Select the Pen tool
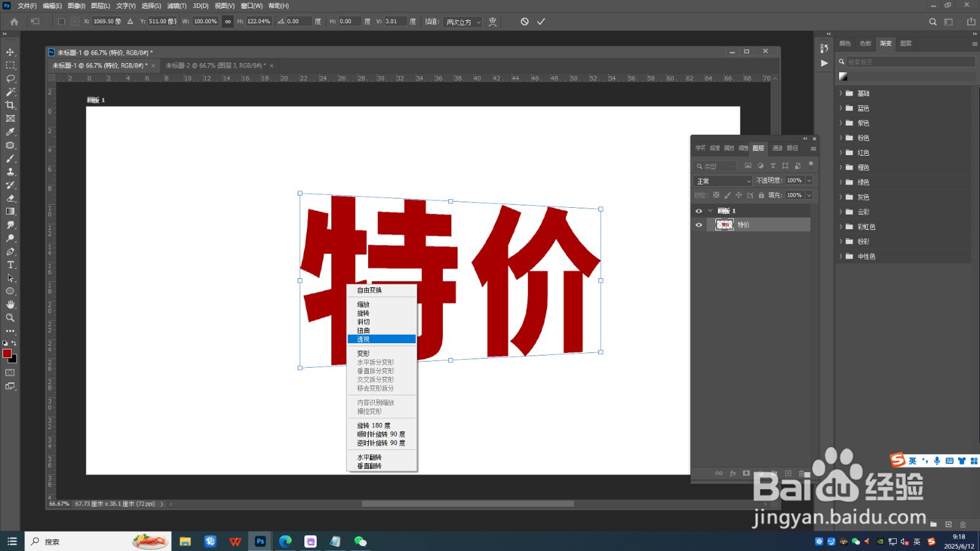The image size is (980, 551). point(10,251)
